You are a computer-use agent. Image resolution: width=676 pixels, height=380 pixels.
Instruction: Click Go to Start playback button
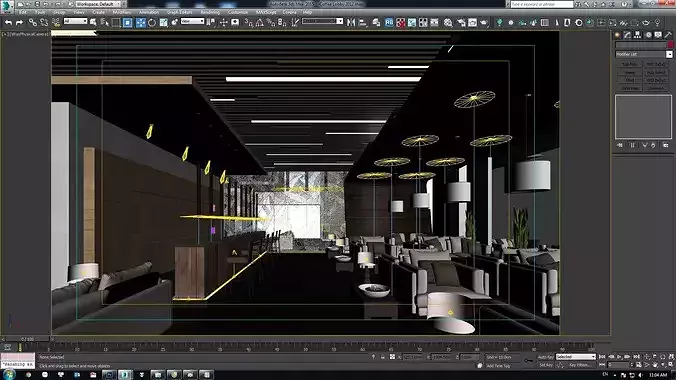click(x=602, y=357)
